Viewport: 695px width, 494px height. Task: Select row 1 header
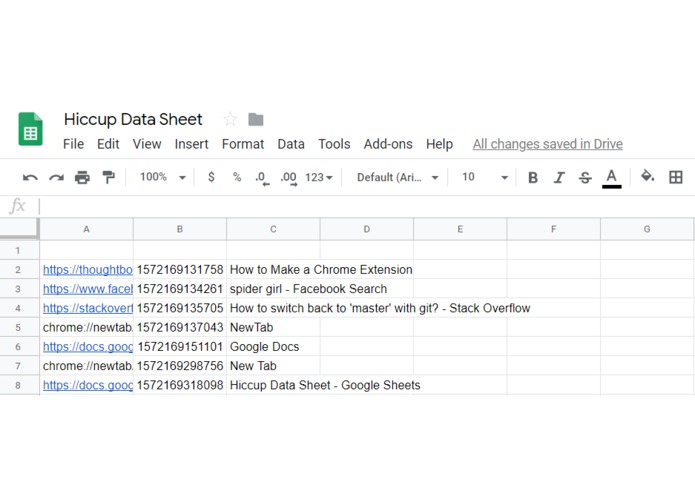pyautogui.click(x=18, y=250)
